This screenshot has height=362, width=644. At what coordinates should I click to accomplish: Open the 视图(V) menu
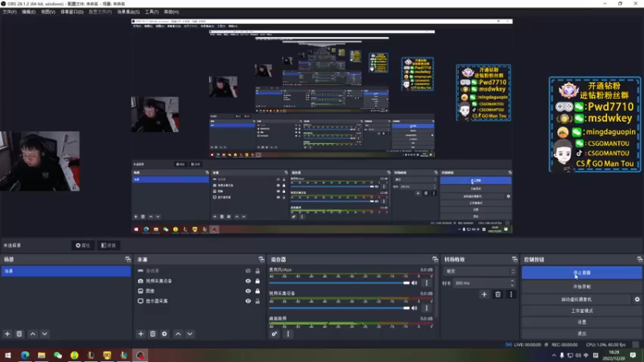[47, 12]
